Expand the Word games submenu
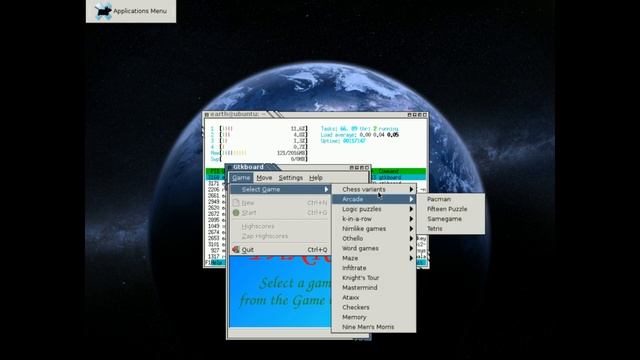The height and width of the screenshot is (360, 640). pos(374,248)
